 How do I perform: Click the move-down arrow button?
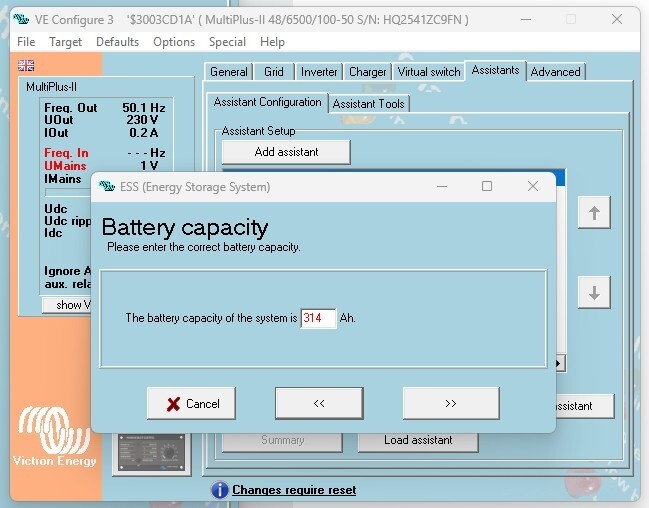tap(594, 293)
